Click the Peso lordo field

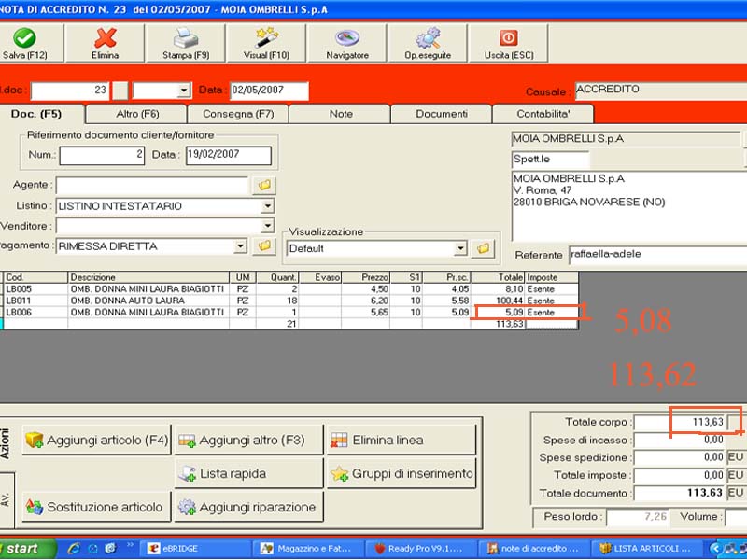(x=638, y=517)
